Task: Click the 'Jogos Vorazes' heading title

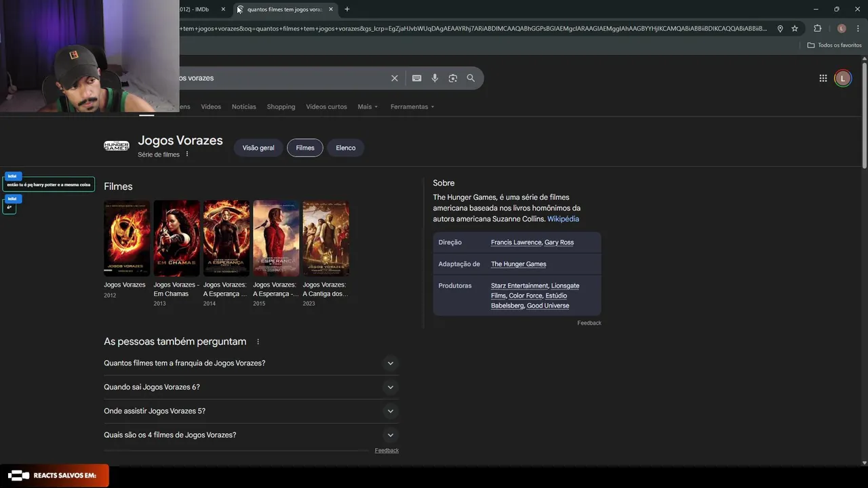Action: [x=180, y=140]
